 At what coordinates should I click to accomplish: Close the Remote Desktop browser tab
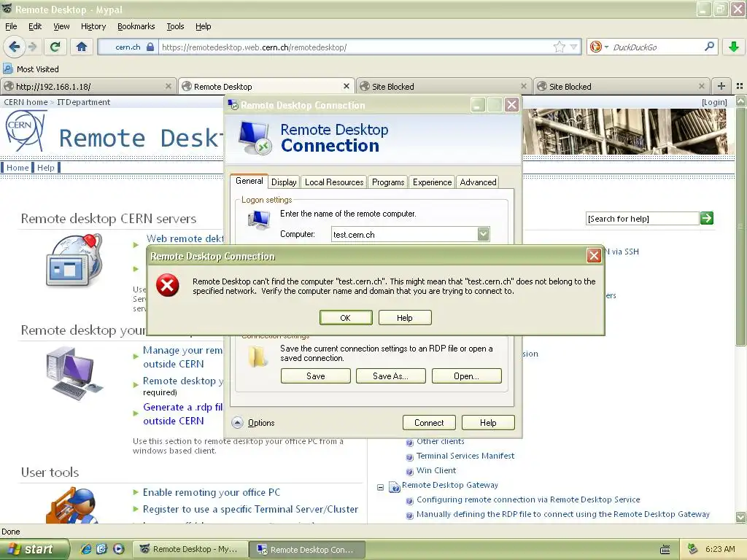(x=347, y=86)
